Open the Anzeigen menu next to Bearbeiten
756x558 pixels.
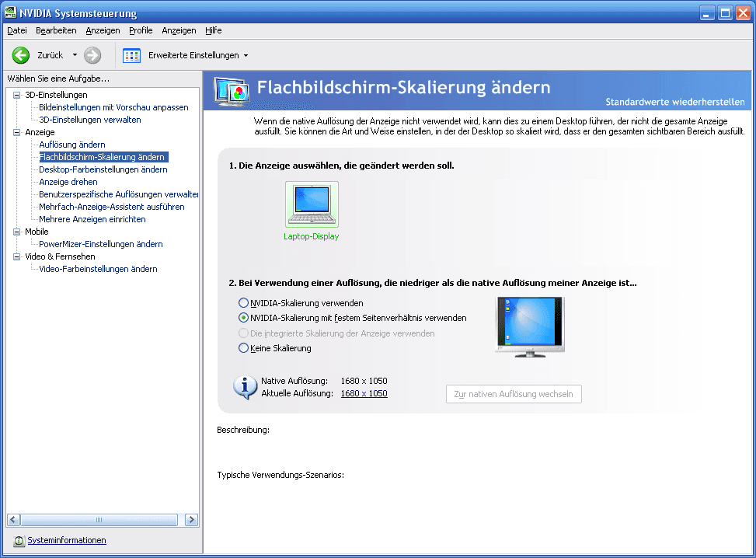[x=103, y=30]
